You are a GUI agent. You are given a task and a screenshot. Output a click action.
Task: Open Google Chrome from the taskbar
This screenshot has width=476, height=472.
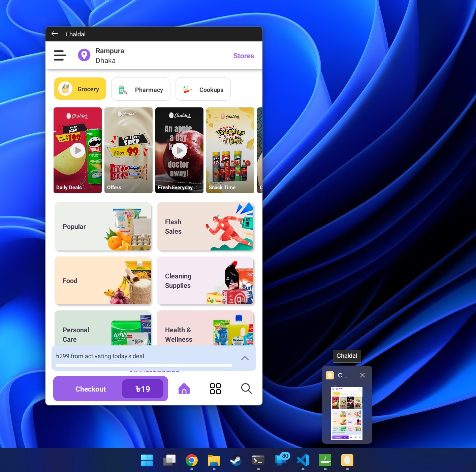pos(191,460)
